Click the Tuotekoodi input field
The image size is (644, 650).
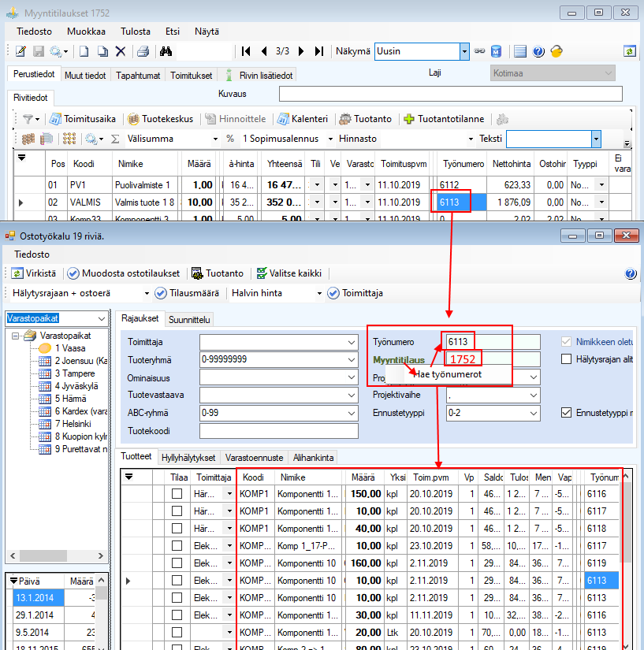pos(279,431)
